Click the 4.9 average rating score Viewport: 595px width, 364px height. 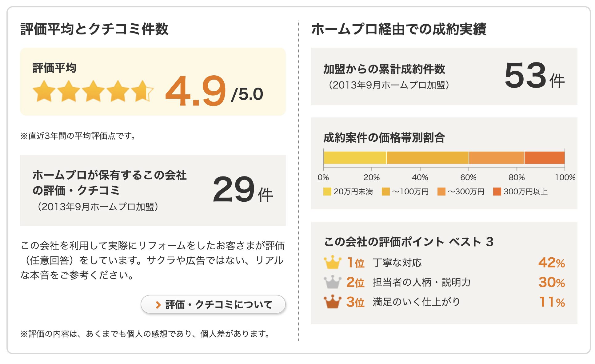coord(196,91)
